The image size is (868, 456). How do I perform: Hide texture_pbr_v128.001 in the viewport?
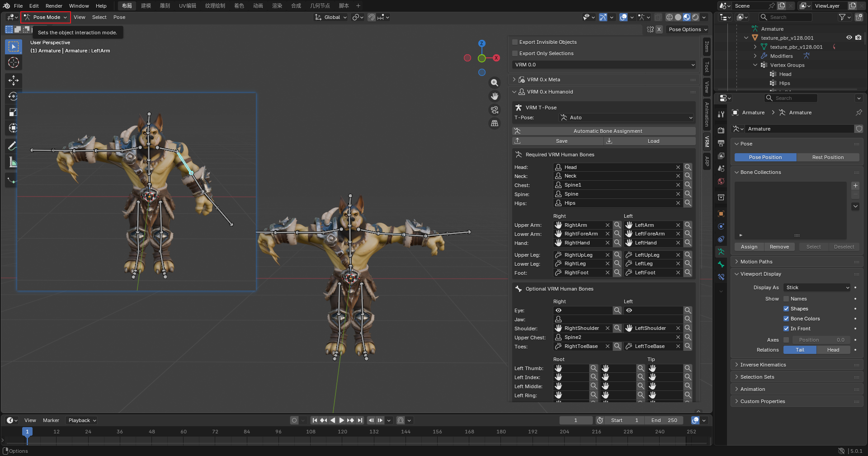coord(849,38)
